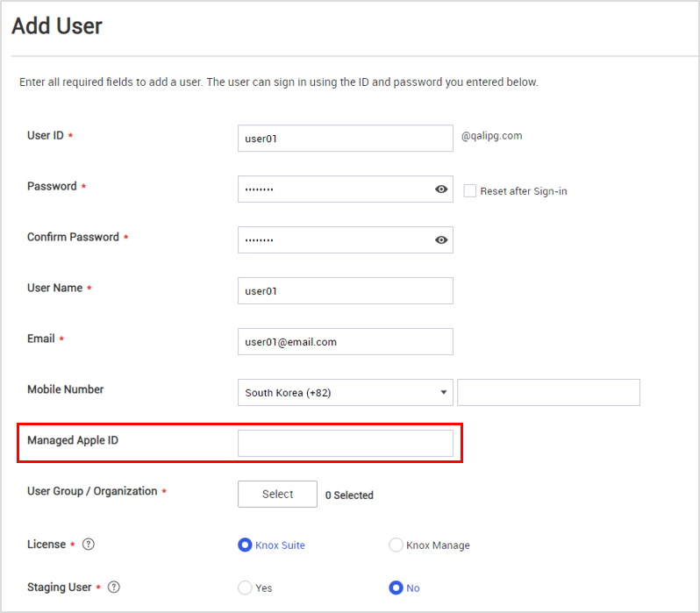Click the Select button for User Group
This screenshot has height=613, width=700.
pyautogui.click(x=278, y=495)
